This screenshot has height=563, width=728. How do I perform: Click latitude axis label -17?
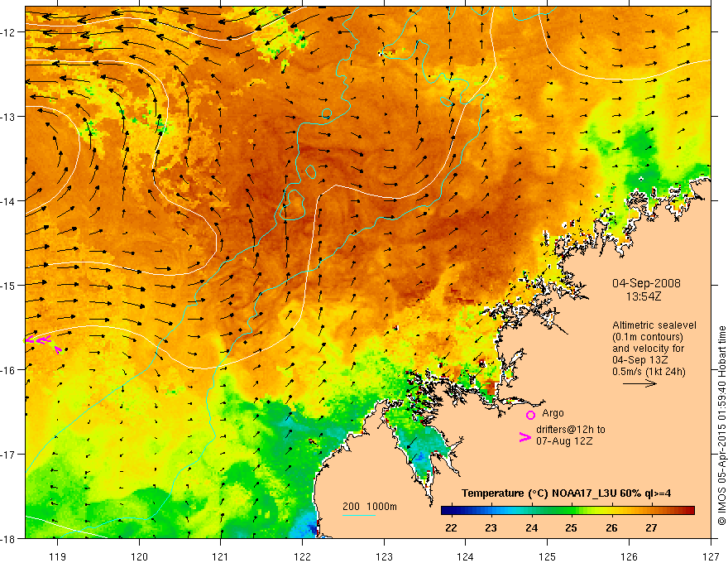[x=8, y=455]
